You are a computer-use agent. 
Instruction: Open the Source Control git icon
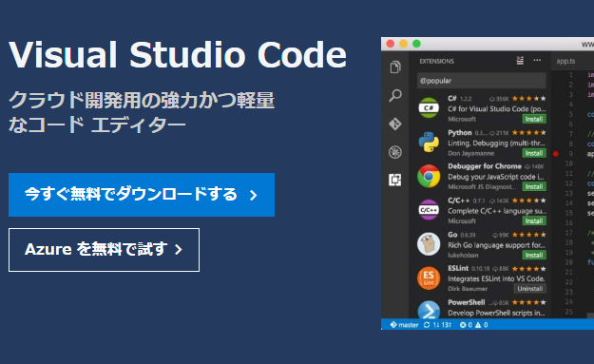[x=395, y=124]
